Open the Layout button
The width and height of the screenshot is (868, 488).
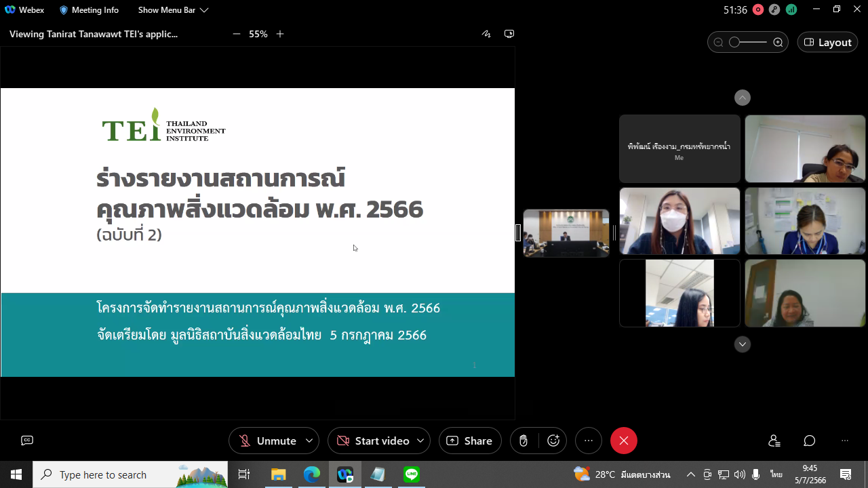click(827, 42)
